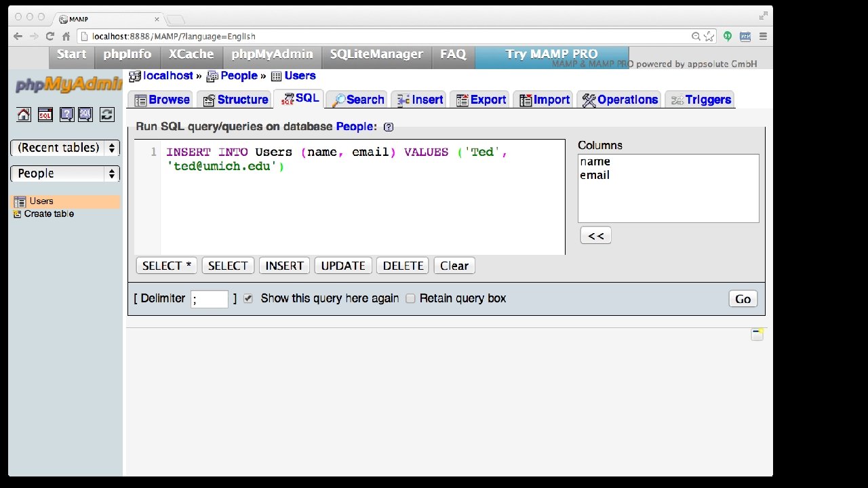Image resolution: width=868 pixels, height=488 pixels.
Task: Click the SELECT * button
Action: point(167,266)
